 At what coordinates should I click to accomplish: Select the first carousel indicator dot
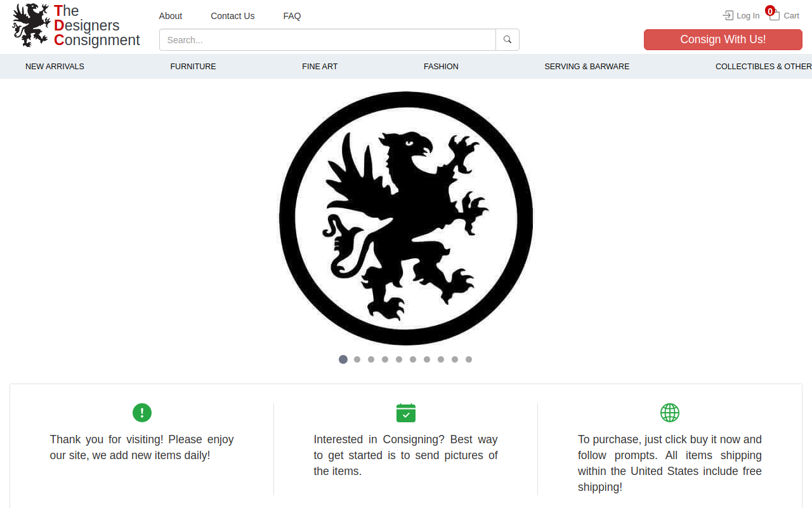(343, 359)
